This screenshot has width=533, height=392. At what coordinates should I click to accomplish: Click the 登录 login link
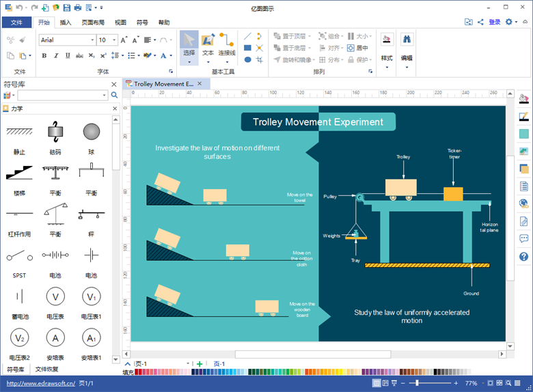click(x=494, y=22)
